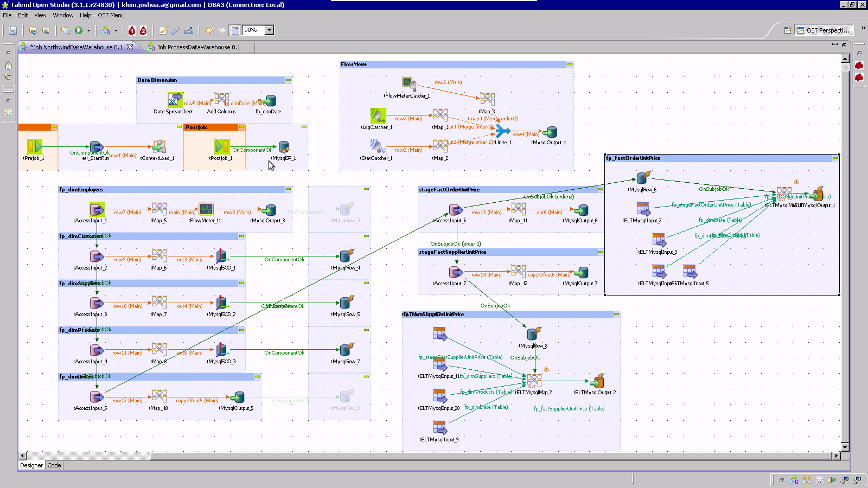
Task: Open the Help menu
Action: coord(86,15)
